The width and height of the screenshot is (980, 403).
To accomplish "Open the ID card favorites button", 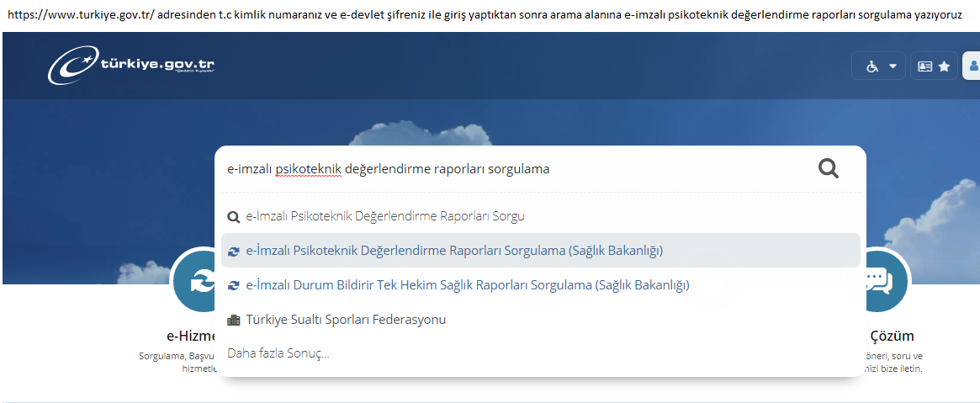I will [934, 66].
